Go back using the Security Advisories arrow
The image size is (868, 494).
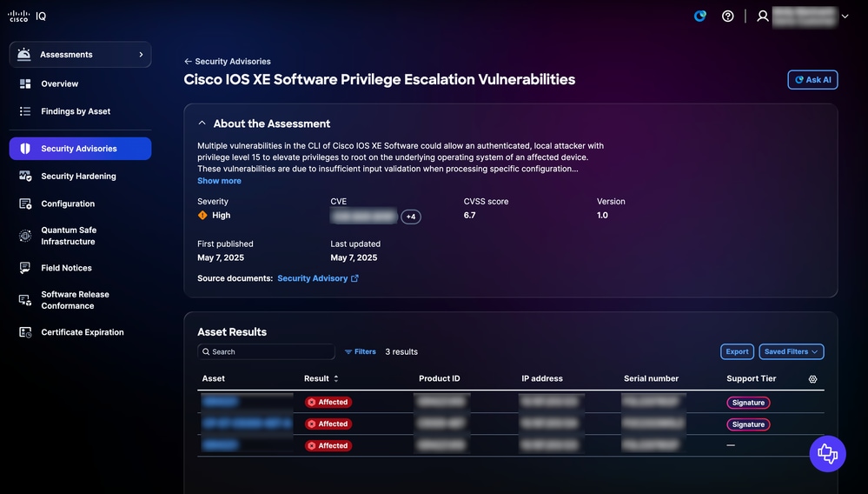189,62
